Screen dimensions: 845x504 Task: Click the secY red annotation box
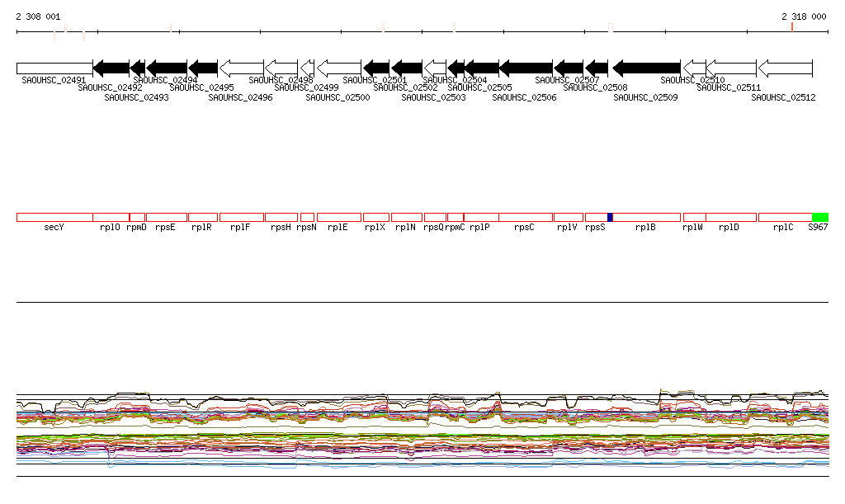pyautogui.click(x=54, y=217)
